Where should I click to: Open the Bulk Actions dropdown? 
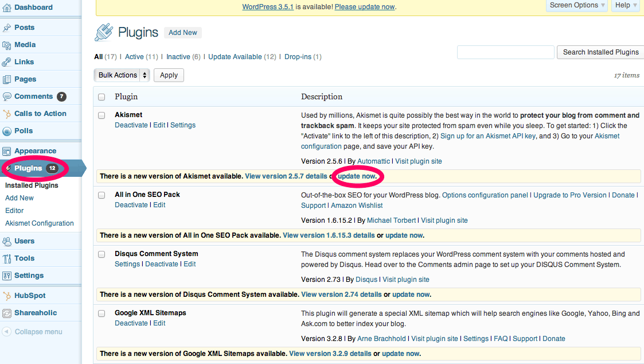click(x=122, y=75)
